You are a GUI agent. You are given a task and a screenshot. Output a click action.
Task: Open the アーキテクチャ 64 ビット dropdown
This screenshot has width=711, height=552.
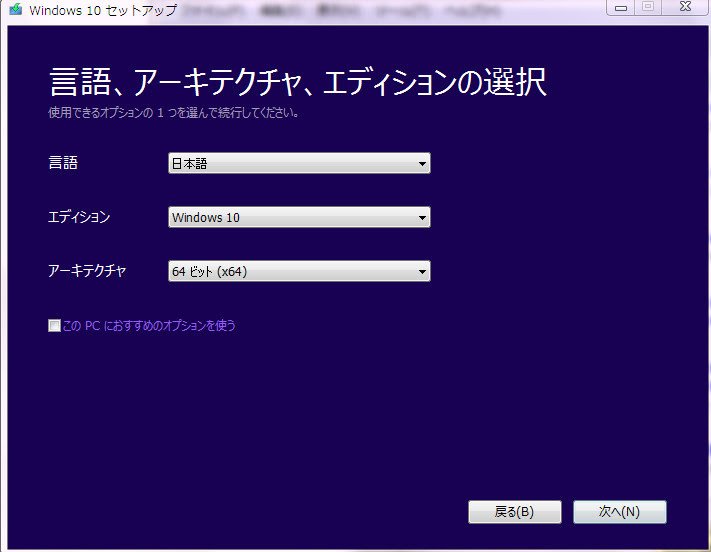299,271
